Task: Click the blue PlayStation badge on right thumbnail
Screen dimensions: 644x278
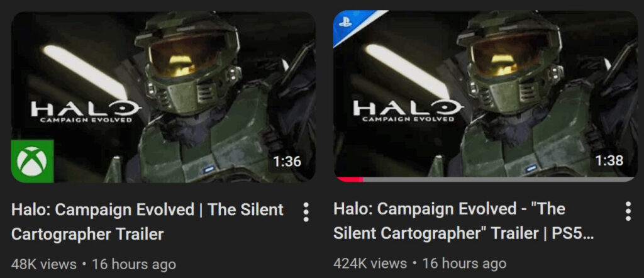Action: click(x=353, y=24)
